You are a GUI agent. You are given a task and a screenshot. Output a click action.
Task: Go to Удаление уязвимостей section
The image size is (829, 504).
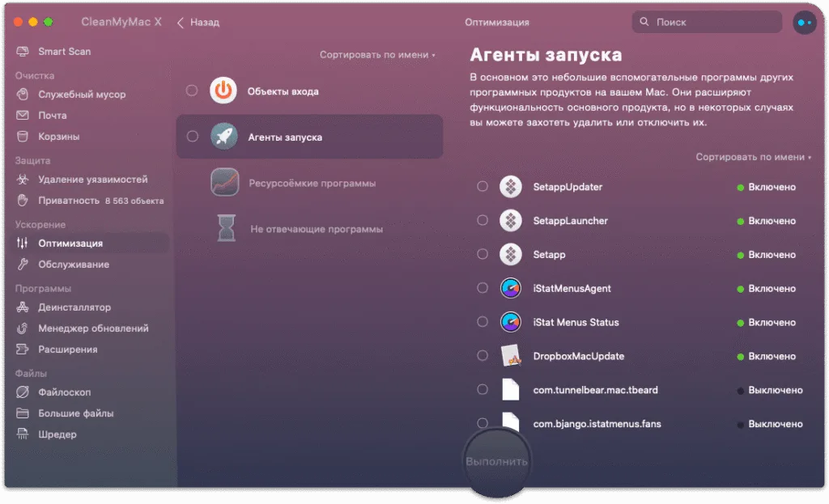[x=92, y=179]
